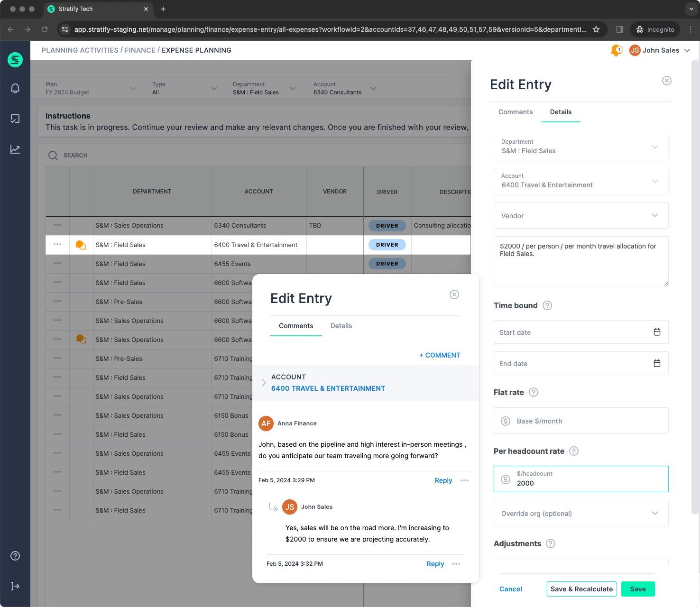Click the notification bell showing badge 1
Screen dimensions: 700x607
[615, 50]
